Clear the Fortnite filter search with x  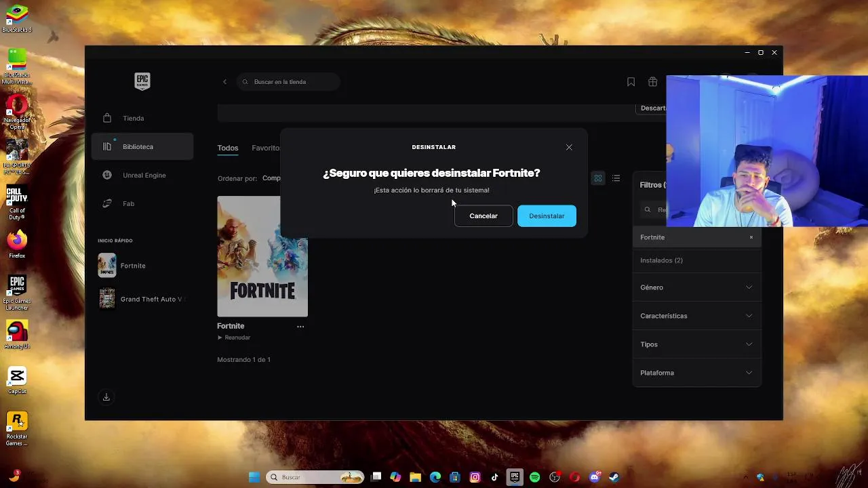coord(751,237)
